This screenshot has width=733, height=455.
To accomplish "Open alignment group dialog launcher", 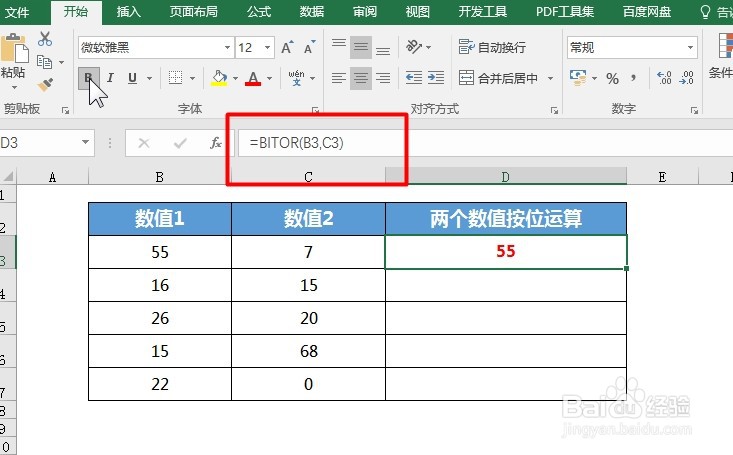I will (x=554, y=110).
